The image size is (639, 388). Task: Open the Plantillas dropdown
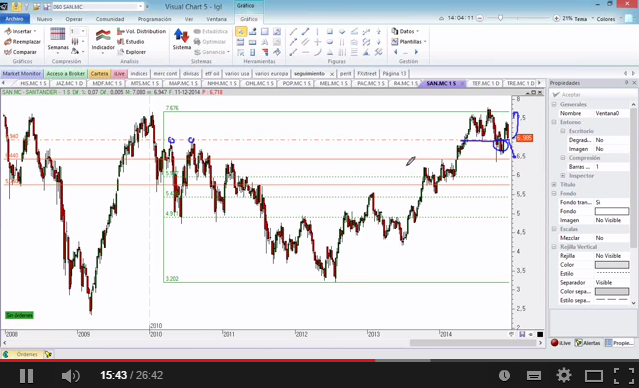click(x=409, y=42)
